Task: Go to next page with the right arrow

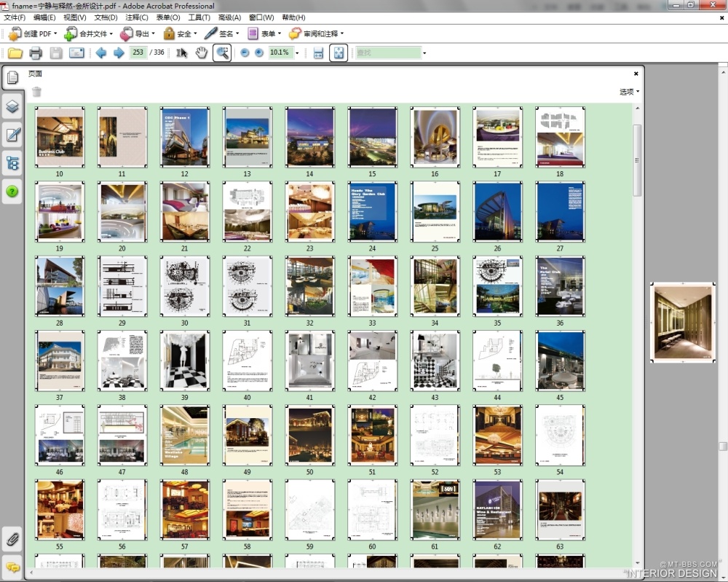Action: point(119,52)
